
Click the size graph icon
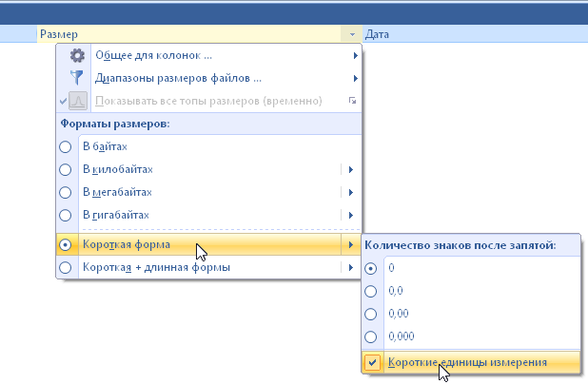click(x=78, y=101)
